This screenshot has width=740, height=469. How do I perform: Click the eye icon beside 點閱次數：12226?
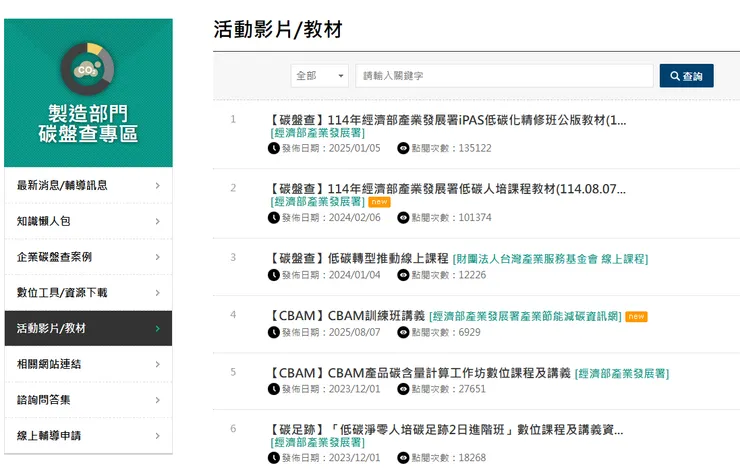coord(403,275)
